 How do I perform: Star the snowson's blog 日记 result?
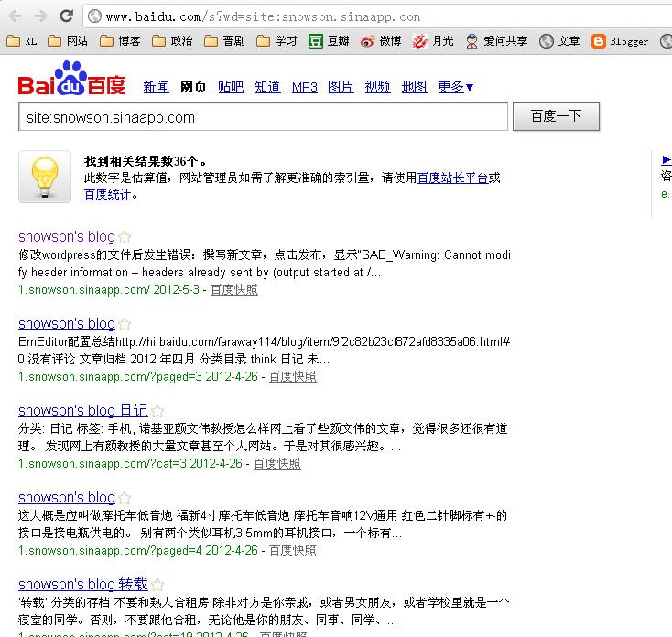[x=157, y=411]
